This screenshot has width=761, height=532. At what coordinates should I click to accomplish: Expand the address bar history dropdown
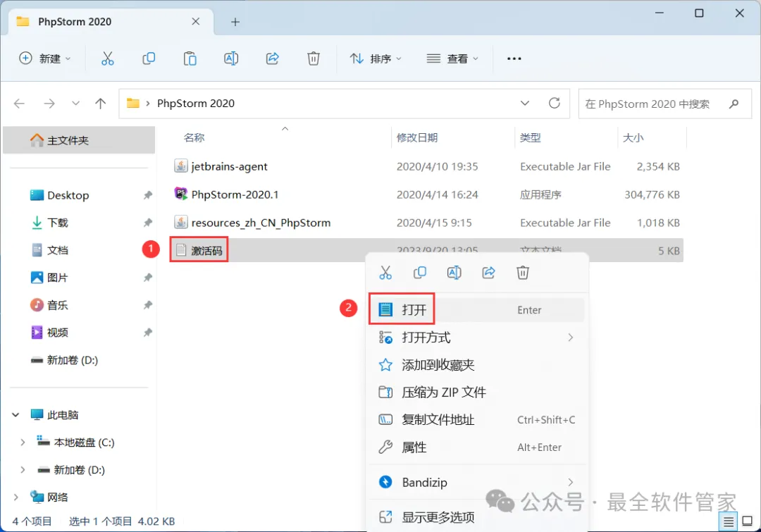[x=525, y=104]
